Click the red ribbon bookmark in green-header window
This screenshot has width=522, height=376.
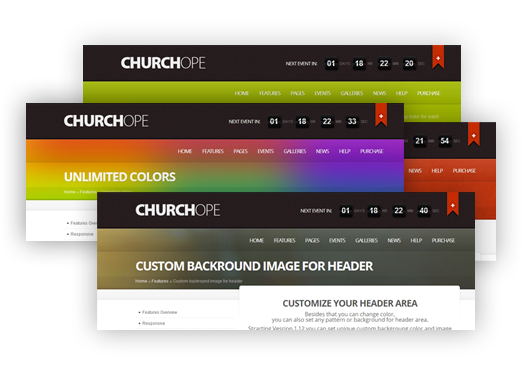(438, 57)
